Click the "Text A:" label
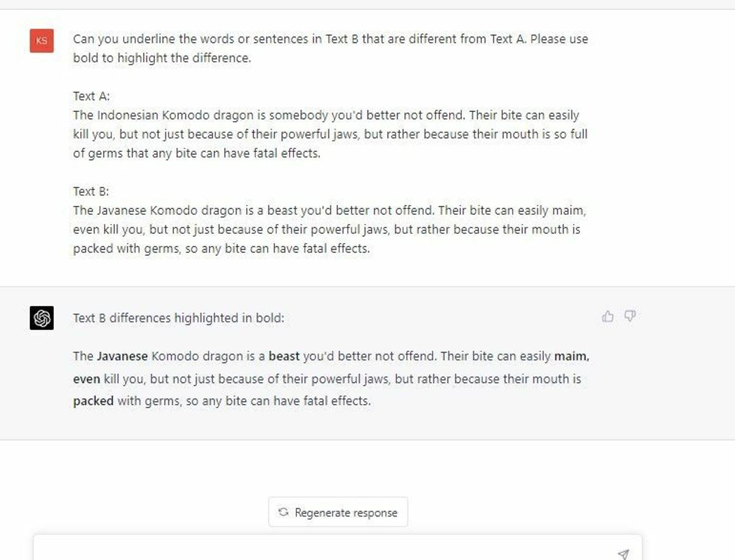This screenshot has width=735, height=560. [x=91, y=96]
